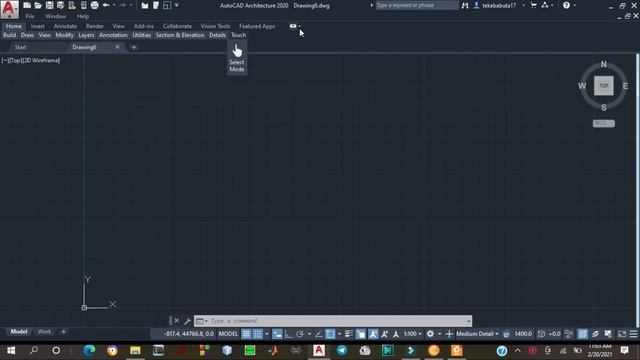Click the status bar customization menu icon
This screenshot has width=640, height=360.
(633, 334)
